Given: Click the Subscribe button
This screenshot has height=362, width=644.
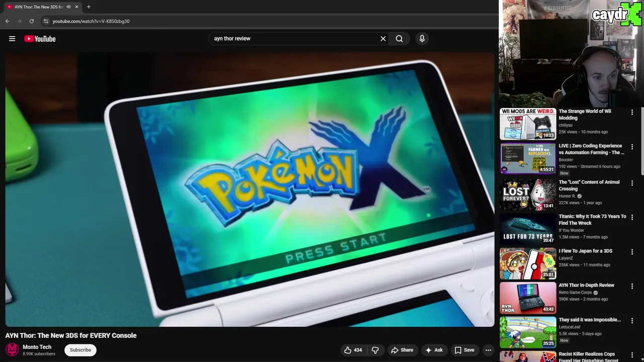Looking at the screenshot, I should coord(80,350).
